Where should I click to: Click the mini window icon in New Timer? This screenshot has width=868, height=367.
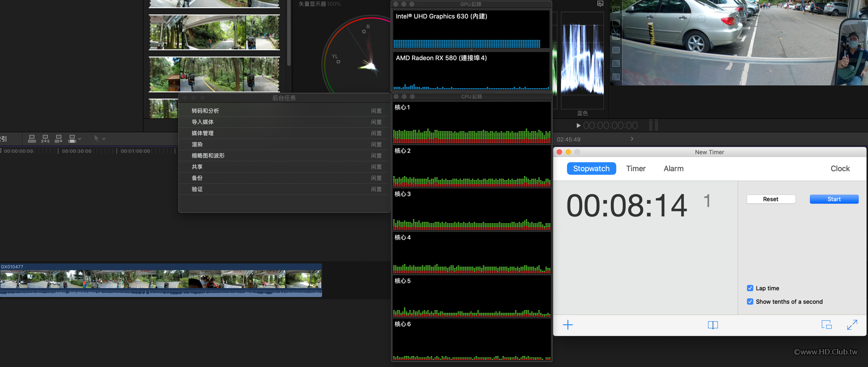(x=827, y=325)
